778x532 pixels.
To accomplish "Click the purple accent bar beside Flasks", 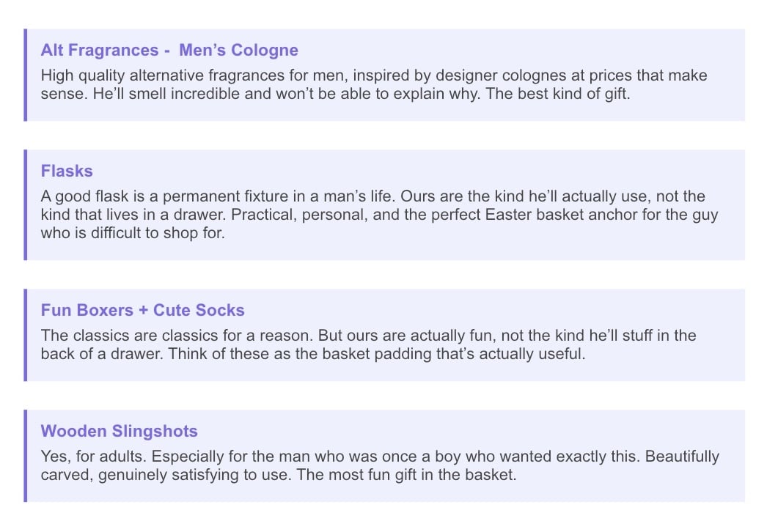I will pos(25,205).
